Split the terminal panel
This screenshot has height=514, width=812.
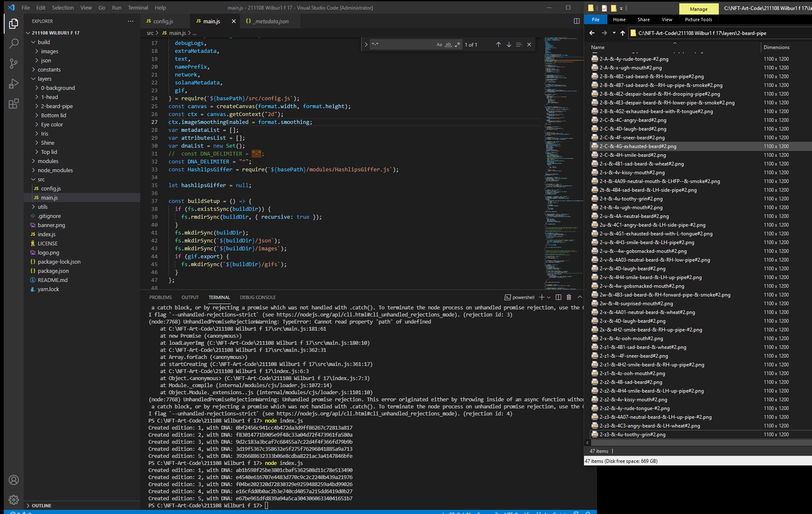coord(558,297)
